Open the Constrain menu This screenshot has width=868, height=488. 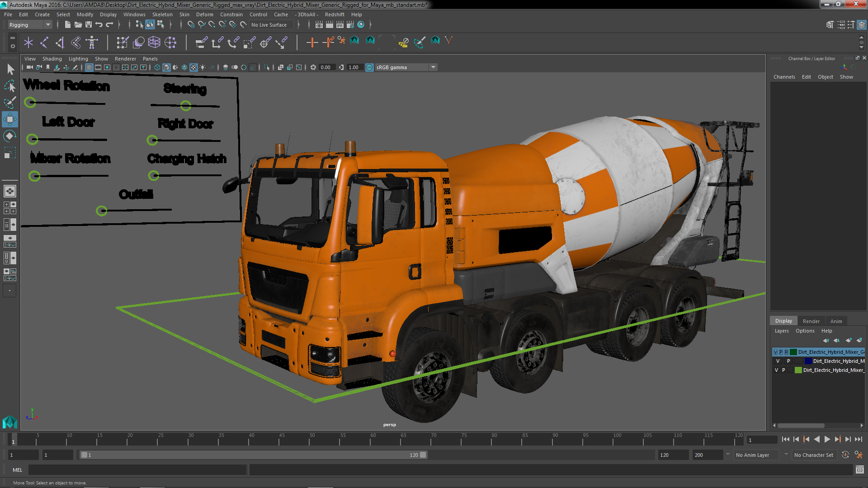coord(231,14)
